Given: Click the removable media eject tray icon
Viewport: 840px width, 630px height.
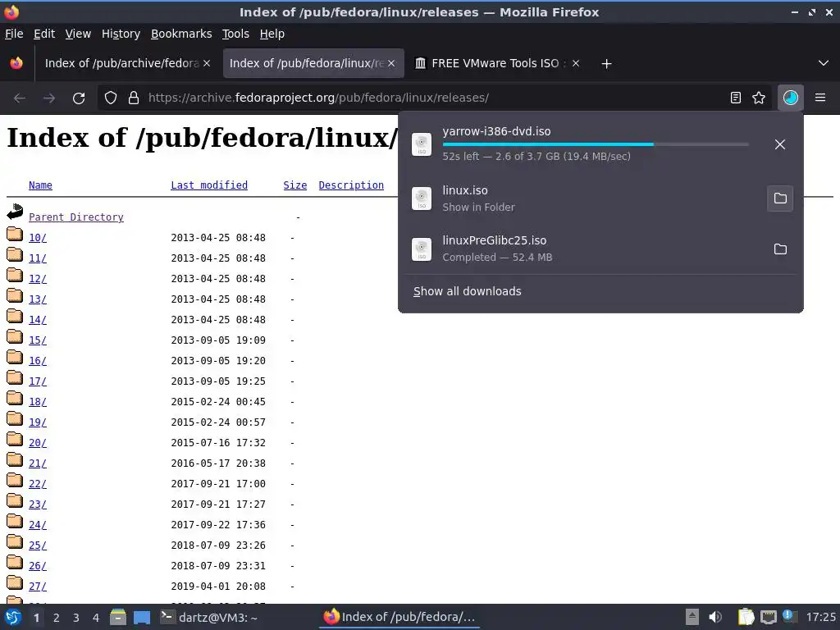Looking at the screenshot, I should (x=692, y=617).
